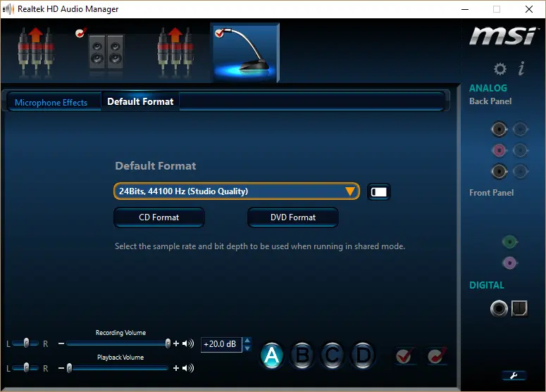
Task: Switch to the Default Format tab
Action: (x=140, y=101)
